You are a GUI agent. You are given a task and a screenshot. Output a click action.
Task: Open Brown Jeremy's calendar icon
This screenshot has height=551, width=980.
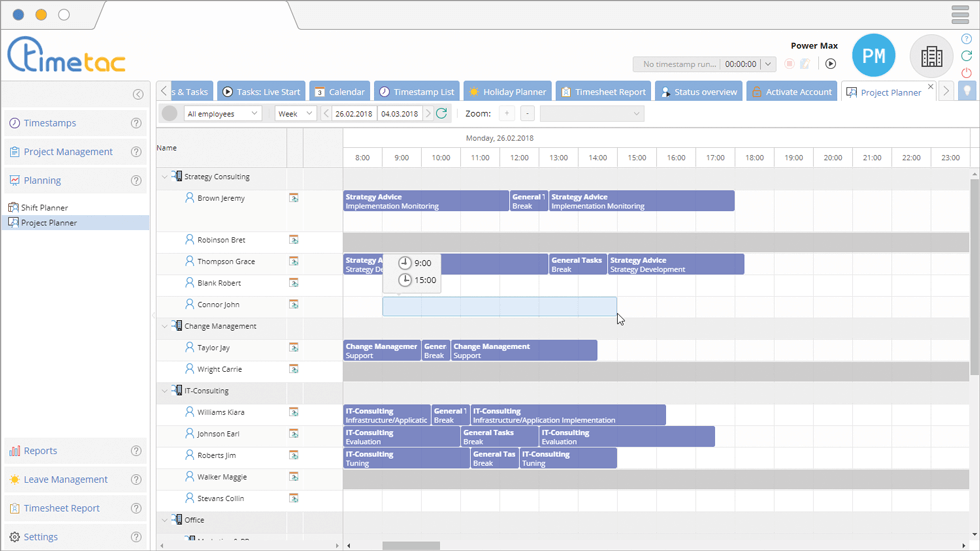click(294, 198)
